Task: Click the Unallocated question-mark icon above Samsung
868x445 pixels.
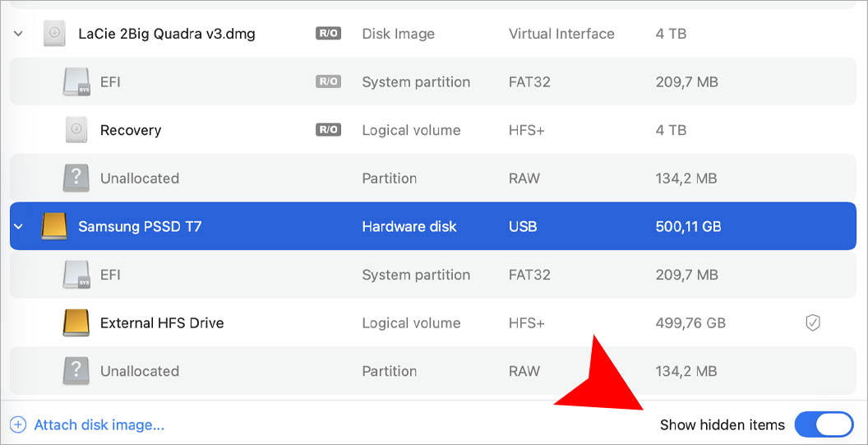Action: [76, 178]
